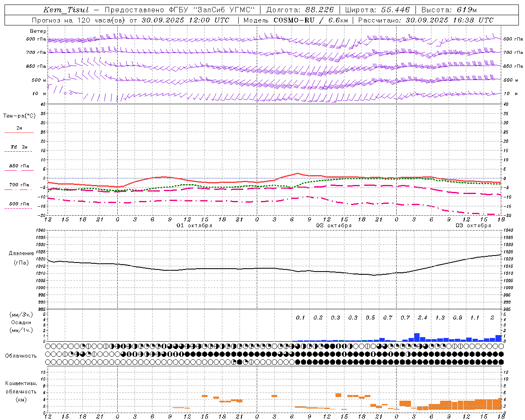Click the Ветер wind panel label

38,31
